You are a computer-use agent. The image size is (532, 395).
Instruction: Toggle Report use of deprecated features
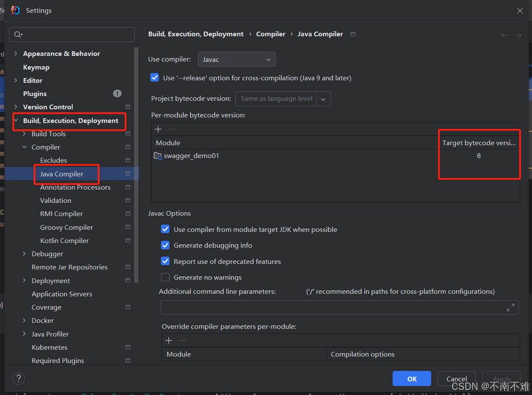(x=165, y=261)
